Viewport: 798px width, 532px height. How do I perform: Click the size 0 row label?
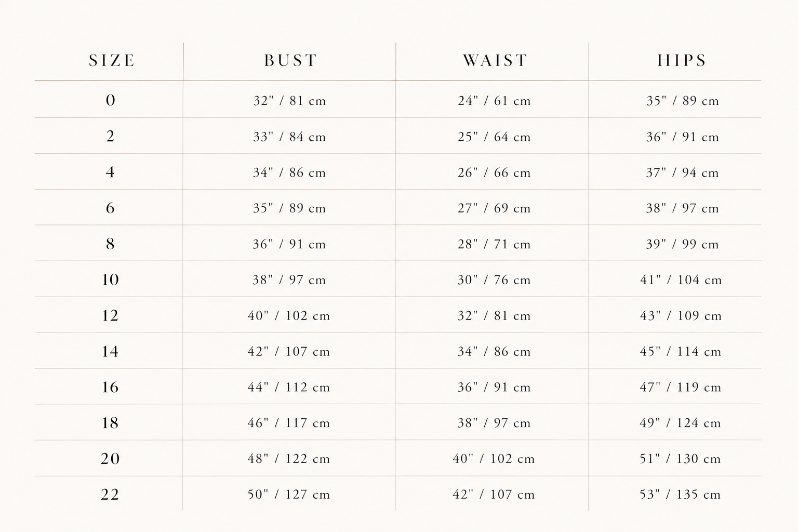pos(110,100)
